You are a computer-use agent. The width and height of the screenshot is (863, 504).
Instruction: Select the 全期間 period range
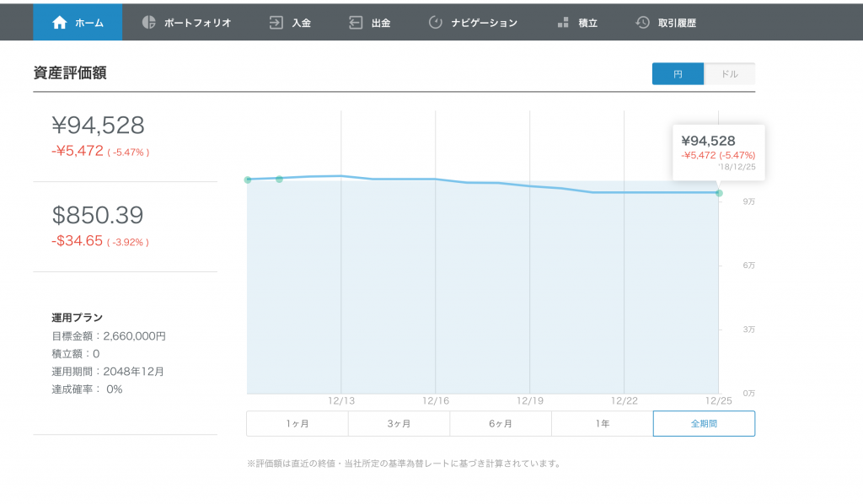[704, 424]
